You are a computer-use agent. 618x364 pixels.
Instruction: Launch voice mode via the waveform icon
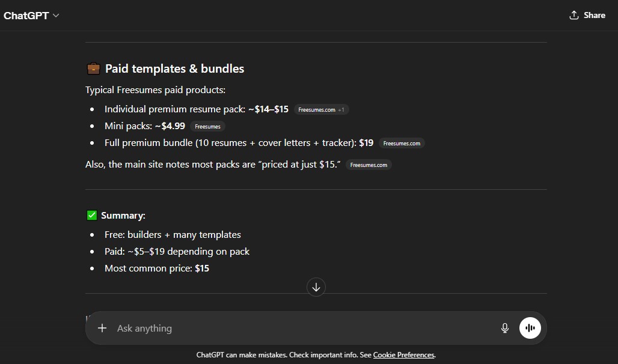click(x=530, y=328)
